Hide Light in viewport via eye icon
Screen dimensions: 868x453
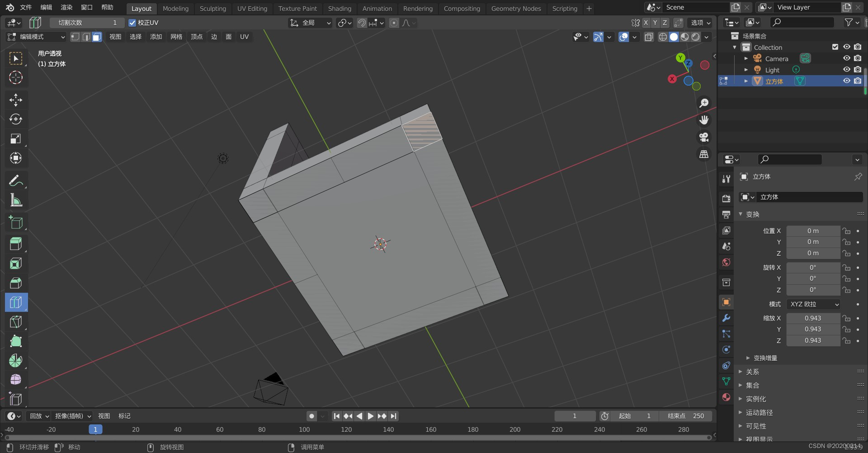[x=847, y=69]
